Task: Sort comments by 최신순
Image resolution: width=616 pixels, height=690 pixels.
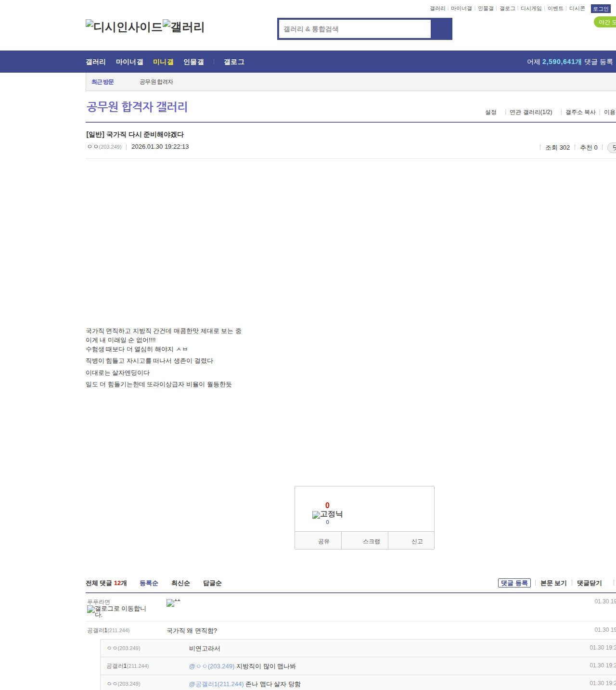Action: point(180,583)
